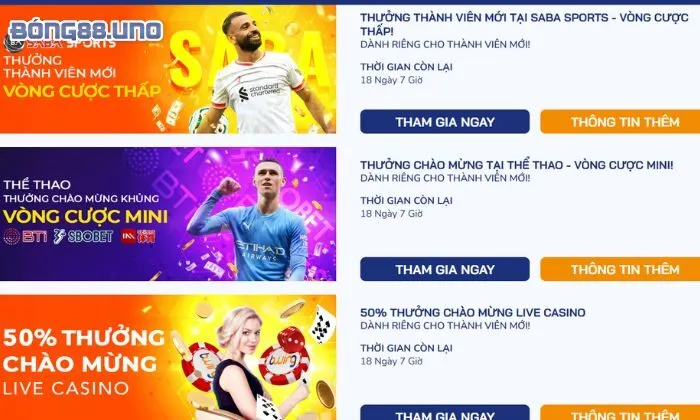Screen dimensions: 700x420
Task: Click the BTI logo on sports banner
Action: click(x=25, y=237)
